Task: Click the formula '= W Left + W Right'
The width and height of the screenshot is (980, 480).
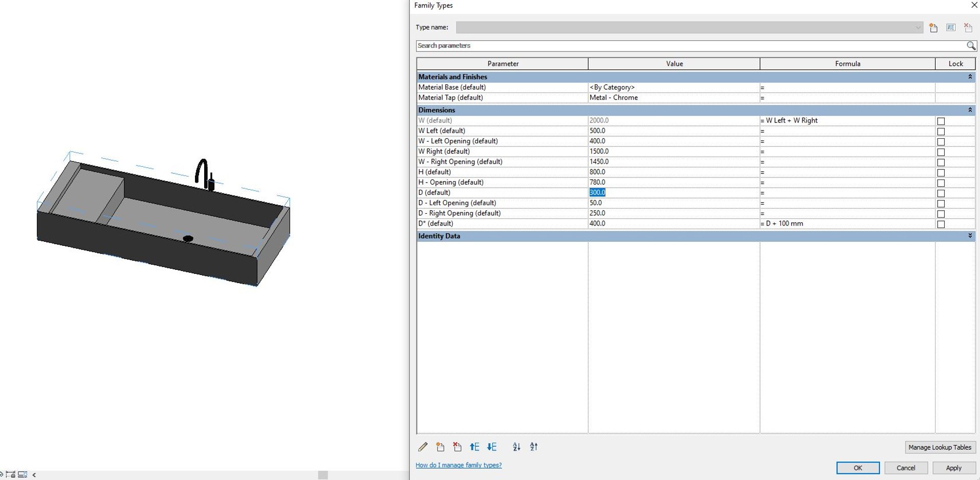Action: click(x=789, y=121)
